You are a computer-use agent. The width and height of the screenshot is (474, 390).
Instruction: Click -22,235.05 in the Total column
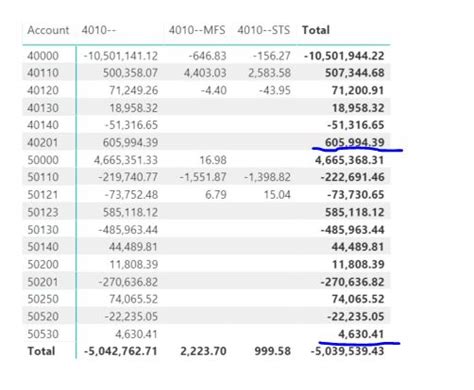[x=356, y=316]
